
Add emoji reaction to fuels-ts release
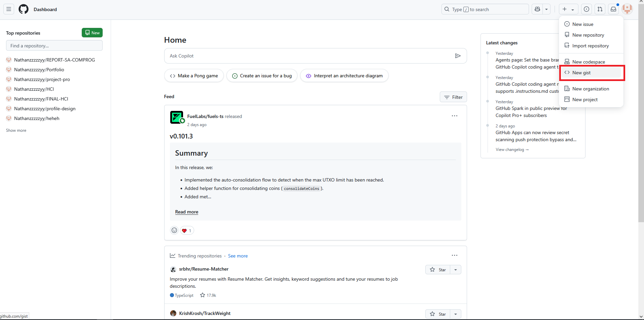tap(174, 230)
